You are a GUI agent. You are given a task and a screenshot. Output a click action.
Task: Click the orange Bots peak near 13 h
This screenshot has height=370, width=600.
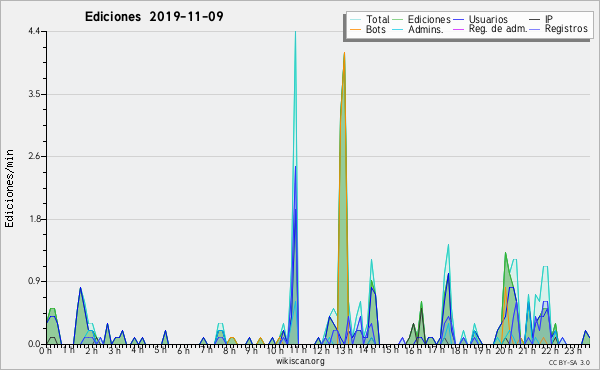[x=344, y=54]
